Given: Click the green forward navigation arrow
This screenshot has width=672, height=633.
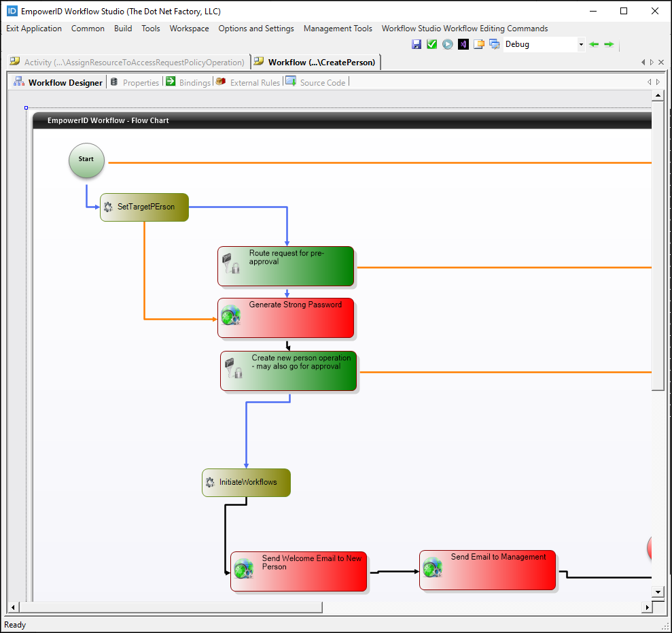Looking at the screenshot, I should (x=609, y=44).
